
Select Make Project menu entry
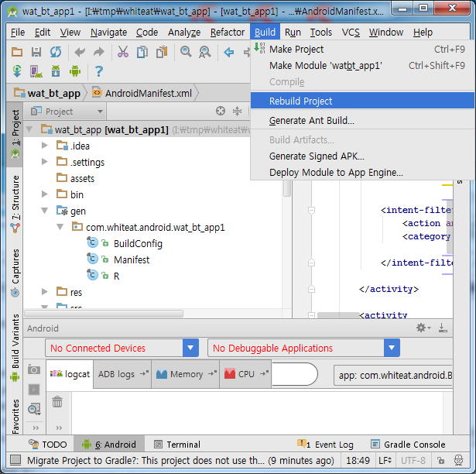tap(362, 49)
